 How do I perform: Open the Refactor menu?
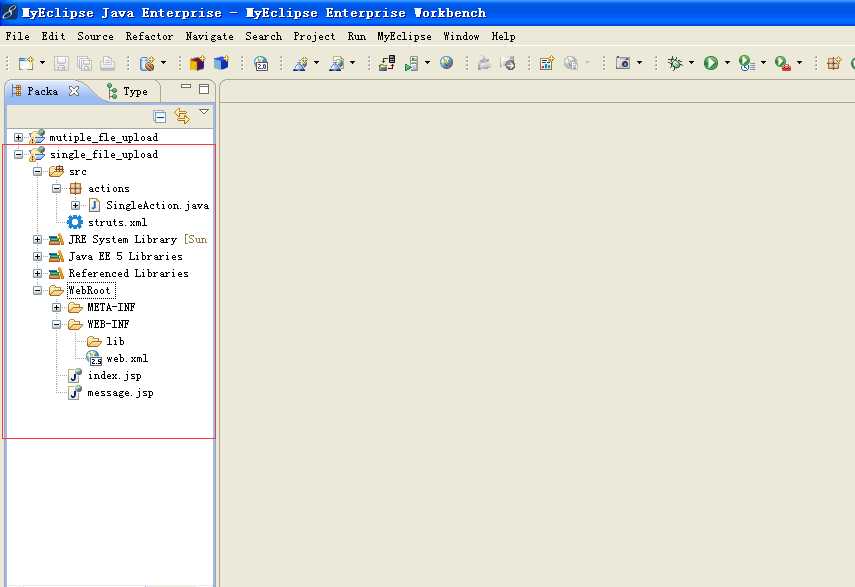(149, 36)
